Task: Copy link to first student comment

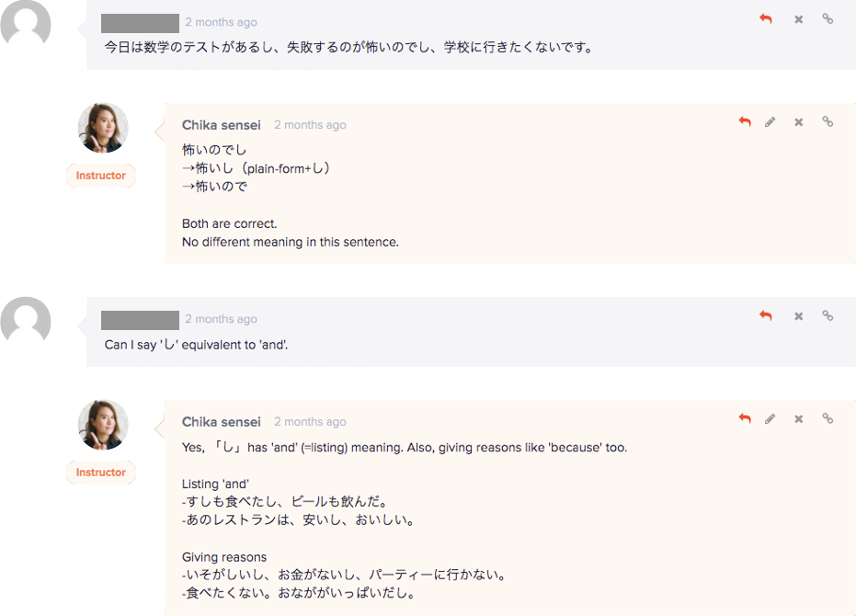Action: click(827, 19)
